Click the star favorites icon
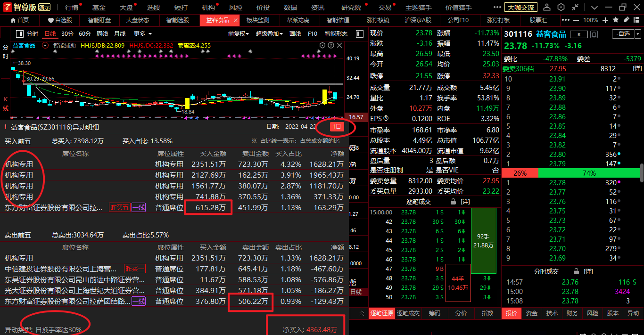This screenshot has height=335, width=644. [x=616, y=20]
